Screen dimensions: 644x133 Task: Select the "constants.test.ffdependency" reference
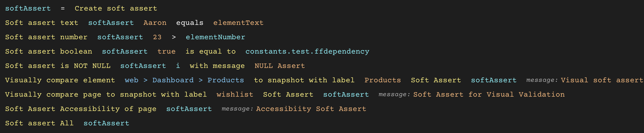[307, 51]
